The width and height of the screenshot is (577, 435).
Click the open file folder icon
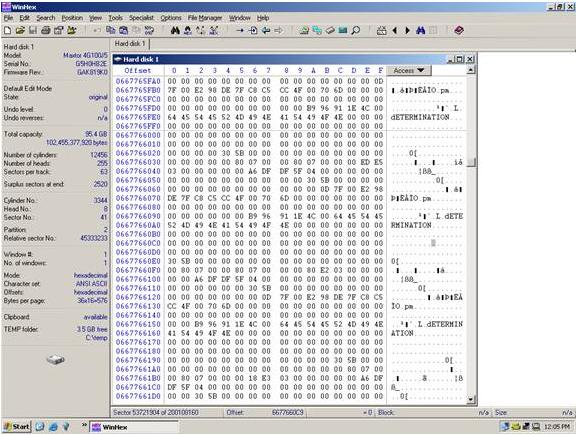[20, 31]
